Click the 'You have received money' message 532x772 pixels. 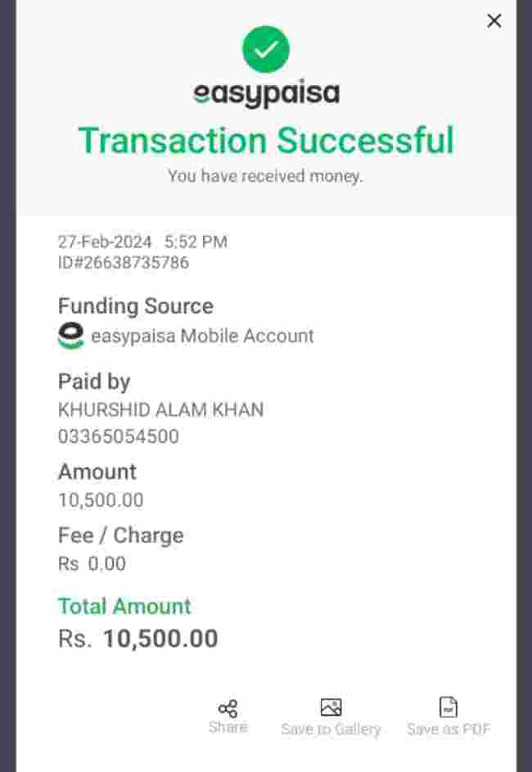(x=265, y=176)
